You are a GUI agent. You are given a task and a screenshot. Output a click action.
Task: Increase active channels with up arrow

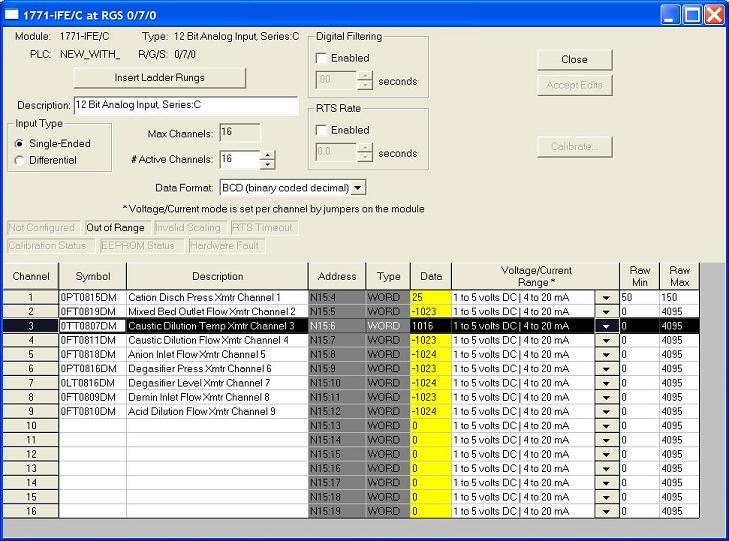pyautogui.click(x=267, y=155)
